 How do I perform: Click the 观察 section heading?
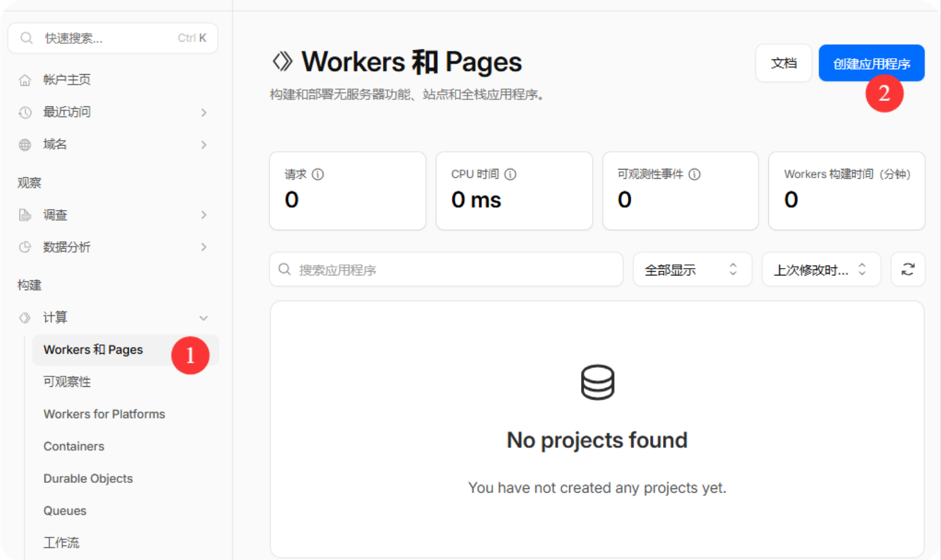click(x=29, y=183)
